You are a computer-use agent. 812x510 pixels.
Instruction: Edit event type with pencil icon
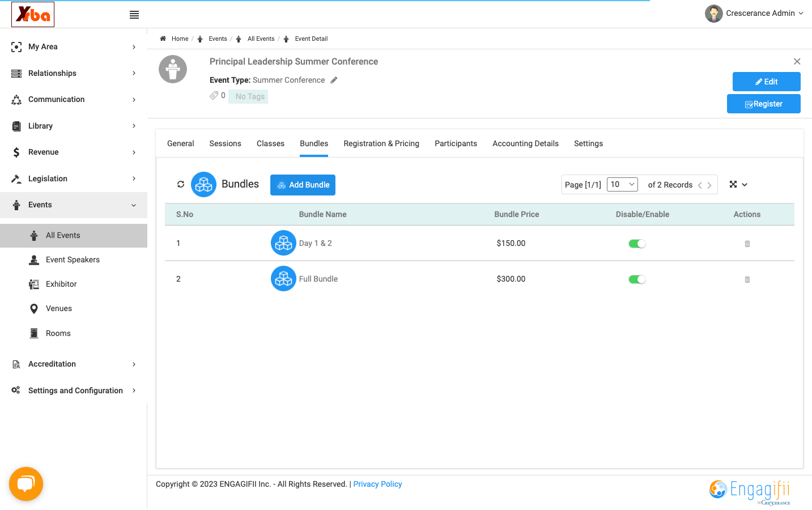pyautogui.click(x=334, y=80)
